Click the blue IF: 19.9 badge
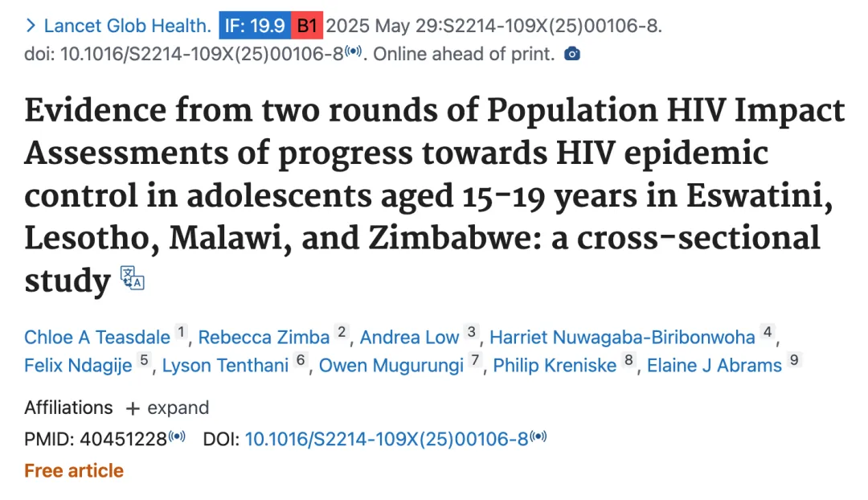Viewport: 868px width, 500px height. click(x=255, y=26)
